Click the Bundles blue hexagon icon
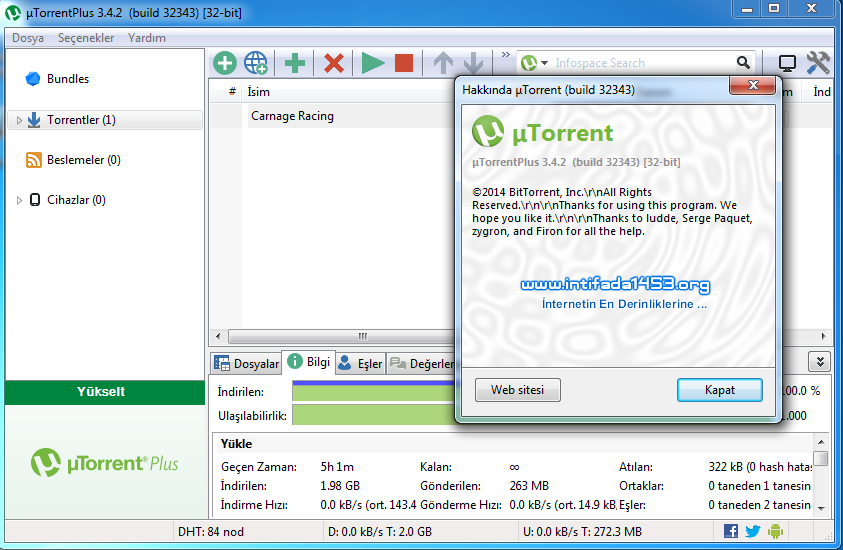843x550 pixels. 33,78
